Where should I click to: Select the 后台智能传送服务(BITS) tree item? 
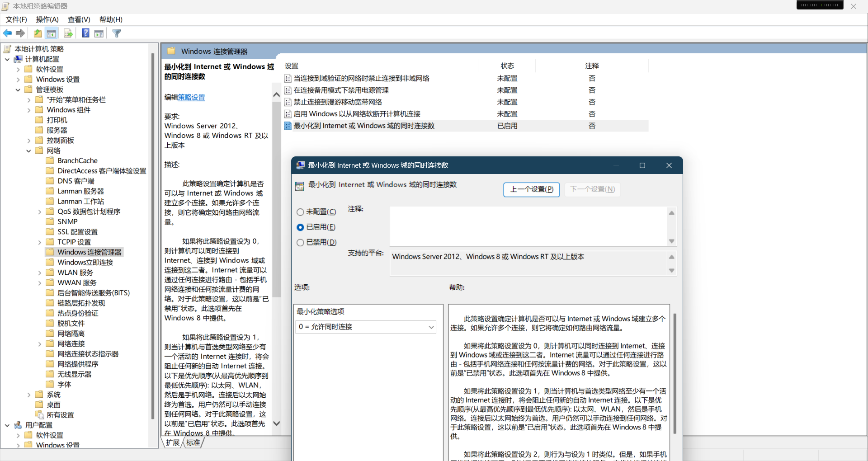click(x=94, y=293)
